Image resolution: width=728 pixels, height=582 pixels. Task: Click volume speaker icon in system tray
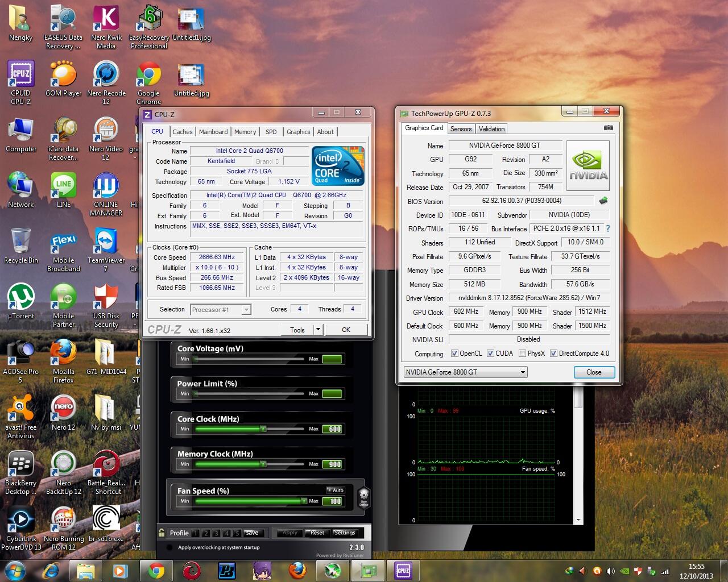coord(610,571)
